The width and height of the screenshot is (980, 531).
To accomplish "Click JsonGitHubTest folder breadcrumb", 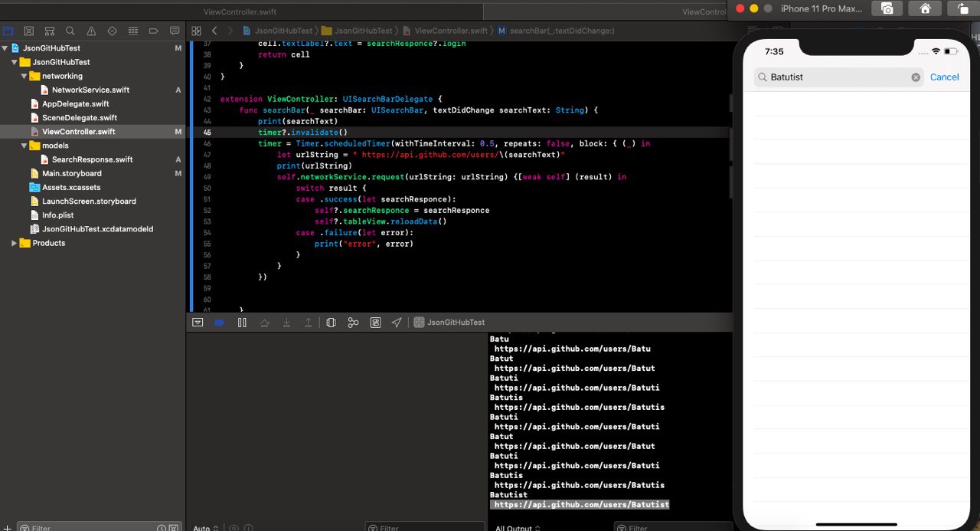I will coord(358,31).
